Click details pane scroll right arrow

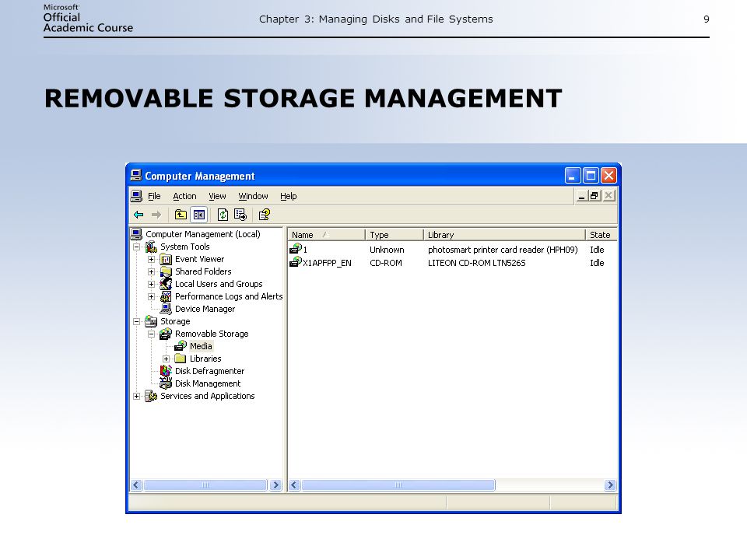[x=610, y=485]
